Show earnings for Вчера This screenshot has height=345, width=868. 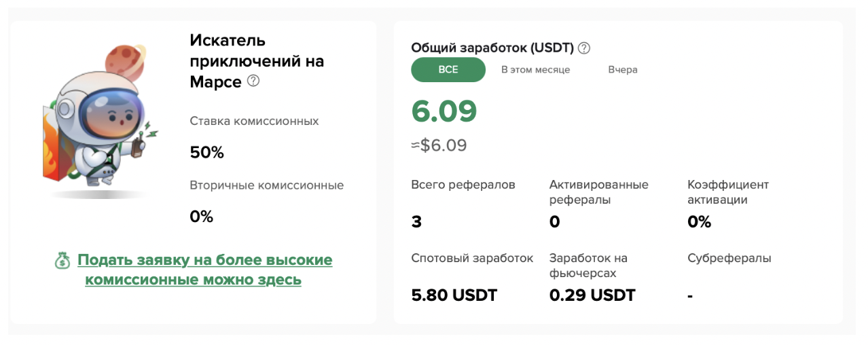click(623, 70)
